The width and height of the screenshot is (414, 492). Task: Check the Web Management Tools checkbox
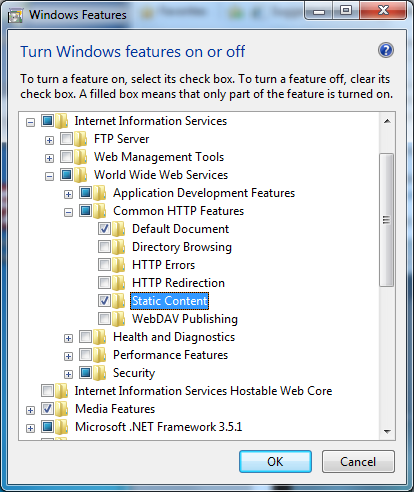point(66,156)
